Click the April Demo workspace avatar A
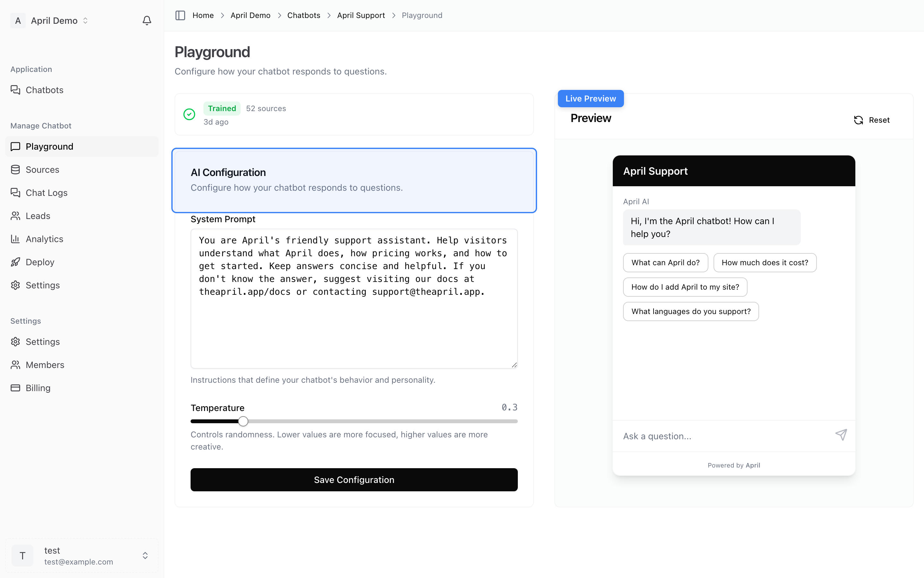The width and height of the screenshot is (924, 578). [x=18, y=21]
